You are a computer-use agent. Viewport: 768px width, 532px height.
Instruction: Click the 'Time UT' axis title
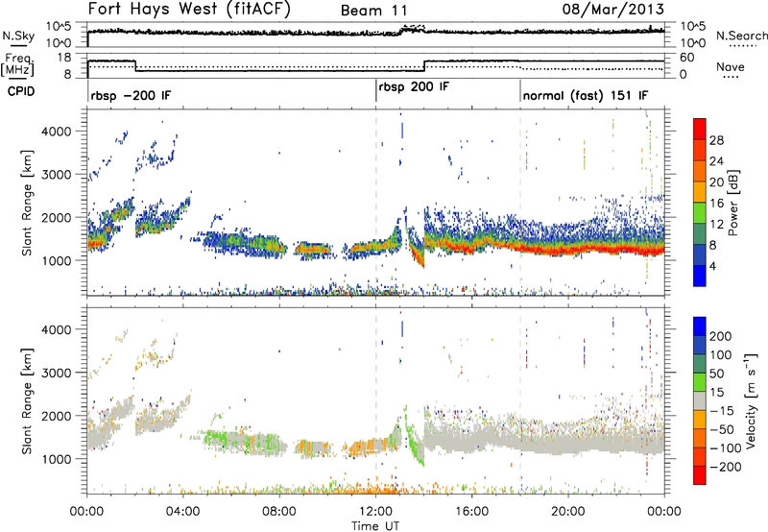375,526
